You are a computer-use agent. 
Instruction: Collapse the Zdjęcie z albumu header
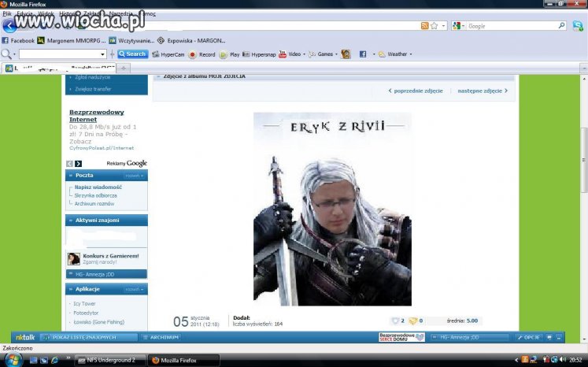coord(159,76)
